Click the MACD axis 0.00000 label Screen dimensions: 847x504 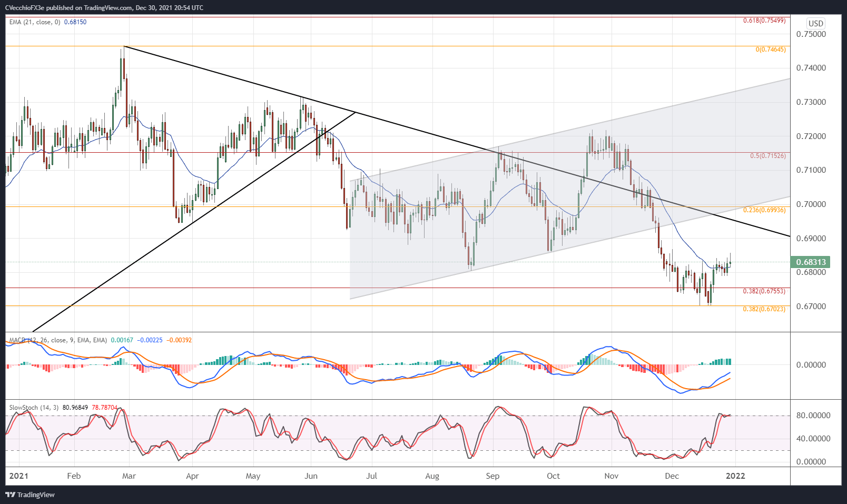point(811,365)
